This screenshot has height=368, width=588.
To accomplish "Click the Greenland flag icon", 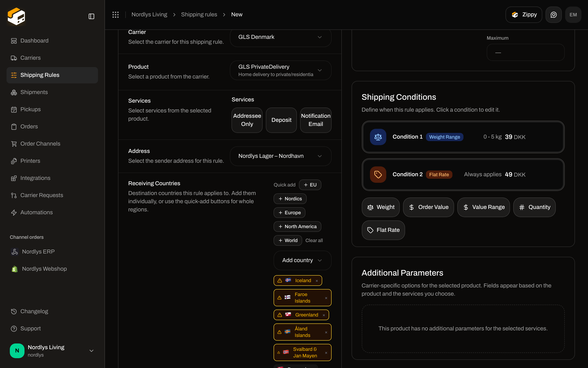I will click(288, 314).
